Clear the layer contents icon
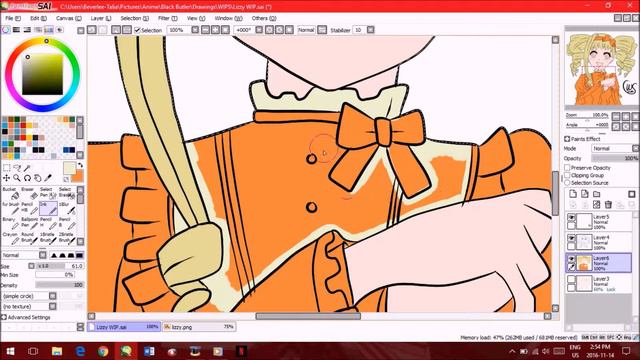 coord(596,204)
